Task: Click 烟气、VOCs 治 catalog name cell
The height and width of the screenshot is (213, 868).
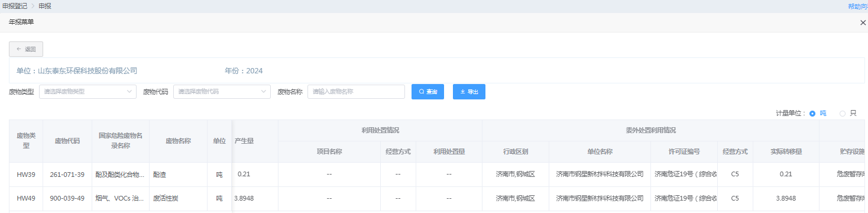Action: [x=121, y=198]
